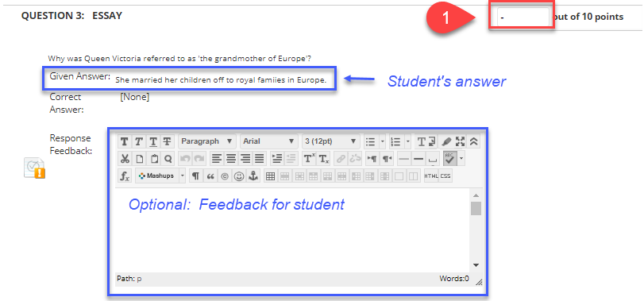Insert a thick horizontal rule
This screenshot has width=644, height=301.
click(418, 159)
